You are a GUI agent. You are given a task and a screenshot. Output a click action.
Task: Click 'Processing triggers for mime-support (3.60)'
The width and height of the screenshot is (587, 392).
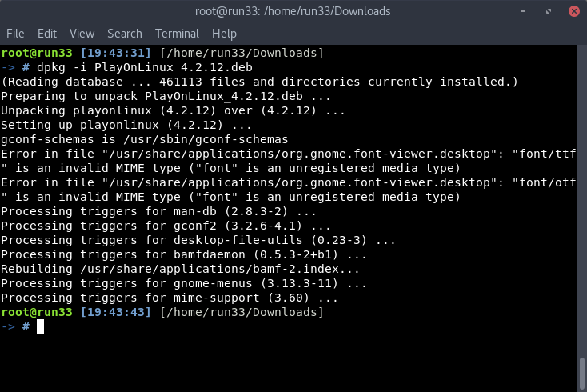170,298
